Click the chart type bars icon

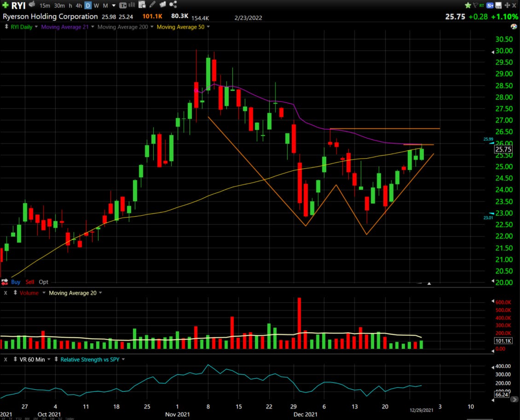[x=131, y=5]
